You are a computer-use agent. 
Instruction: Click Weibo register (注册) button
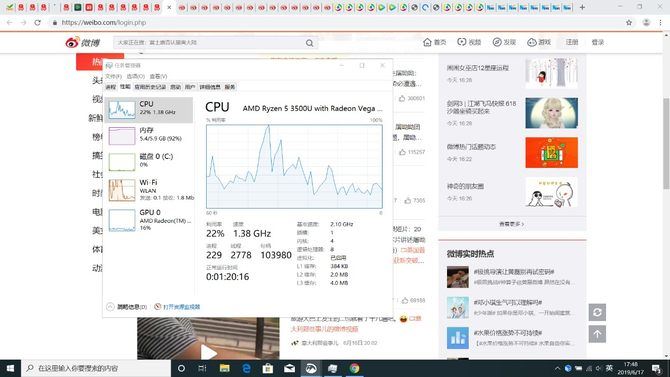click(572, 42)
